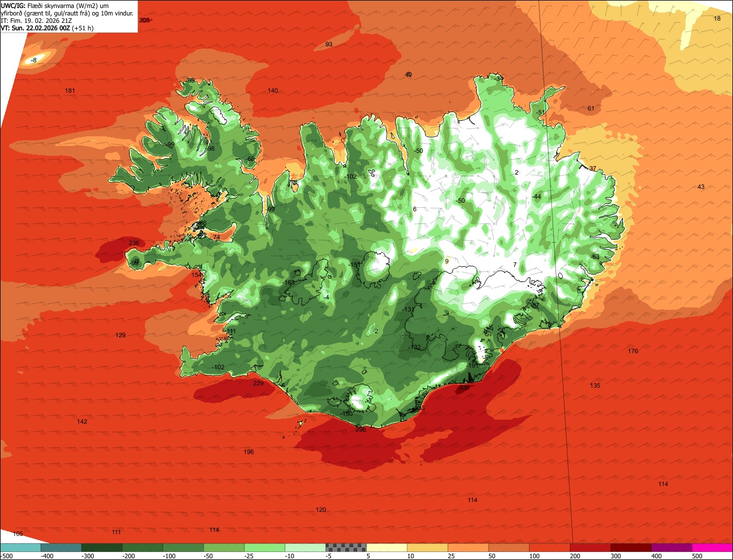Click the map value -163 in west-central Iceland
The height and width of the screenshot is (560, 733).
point(289,282)
